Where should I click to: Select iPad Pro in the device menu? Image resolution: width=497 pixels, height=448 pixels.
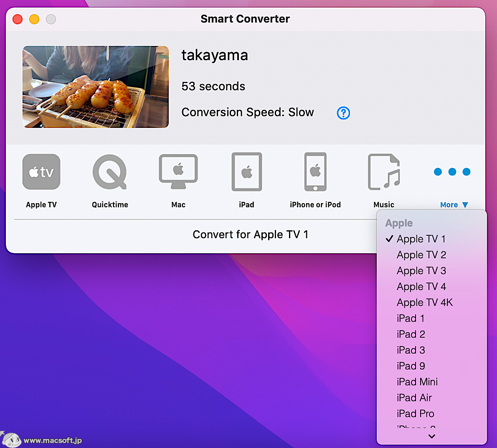pos(416,413)
